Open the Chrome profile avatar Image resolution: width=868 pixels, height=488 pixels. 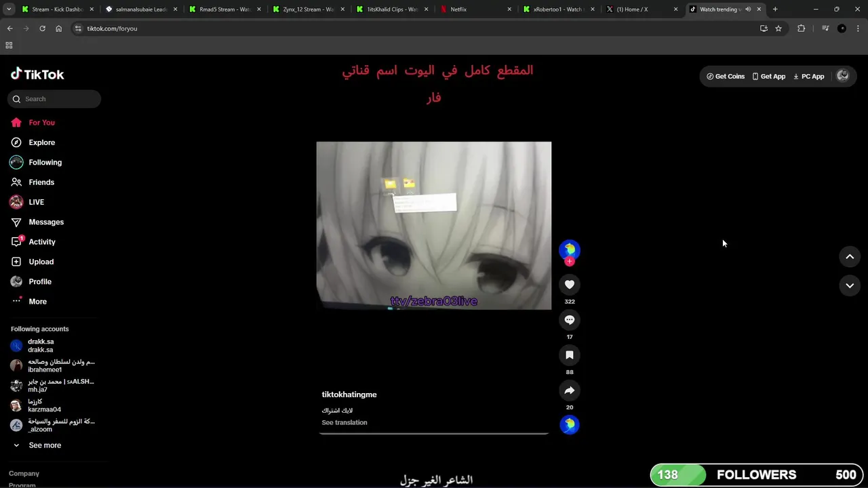tap(842, 28)
